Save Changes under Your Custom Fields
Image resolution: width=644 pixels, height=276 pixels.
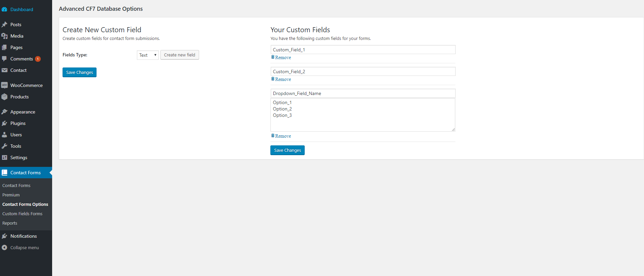tap(287, 150)
